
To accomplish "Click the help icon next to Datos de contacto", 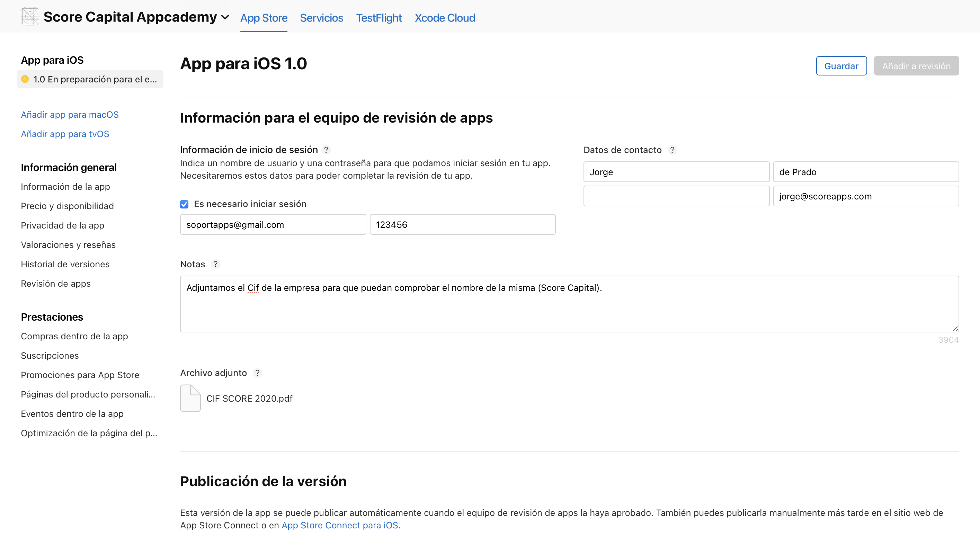I will click(x=672, y=150).
